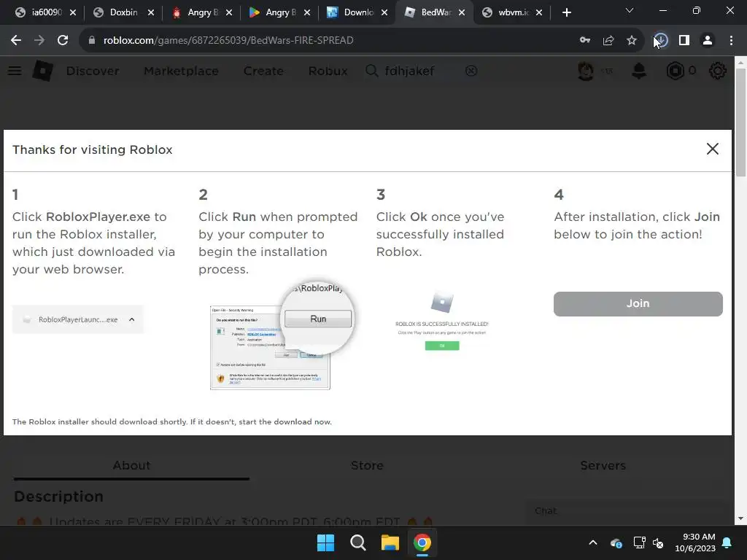Open a new browser tab
This screenshot has width=747, height=560.
point(566,12)
